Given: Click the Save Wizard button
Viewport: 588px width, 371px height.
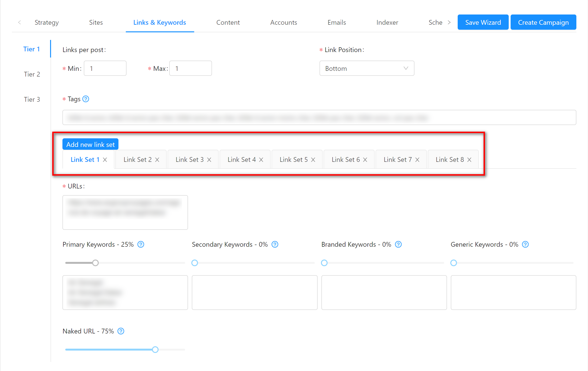Looking at the screenshot, I should click(x=483, y=23).
